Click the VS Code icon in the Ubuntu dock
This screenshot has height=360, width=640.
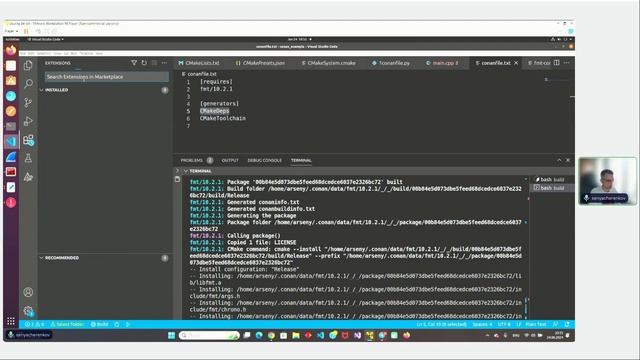tap(11, 142)
